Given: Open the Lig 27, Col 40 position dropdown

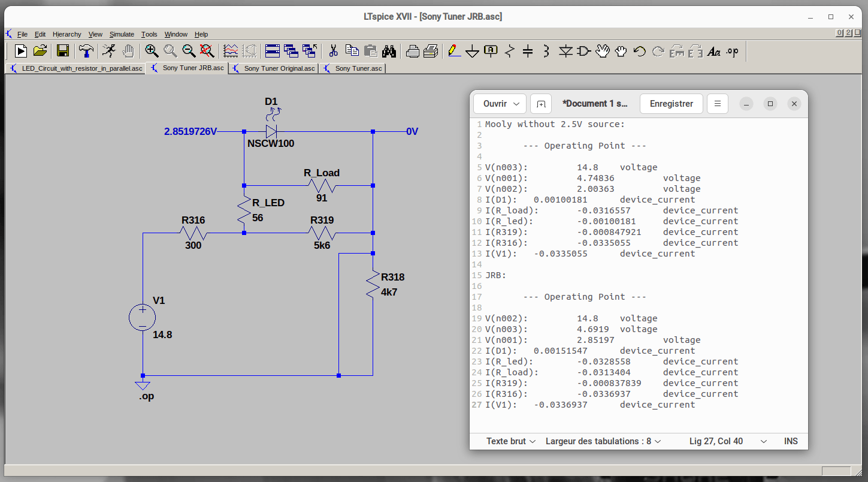Looking at the screenshot, I should click(727, 441).
